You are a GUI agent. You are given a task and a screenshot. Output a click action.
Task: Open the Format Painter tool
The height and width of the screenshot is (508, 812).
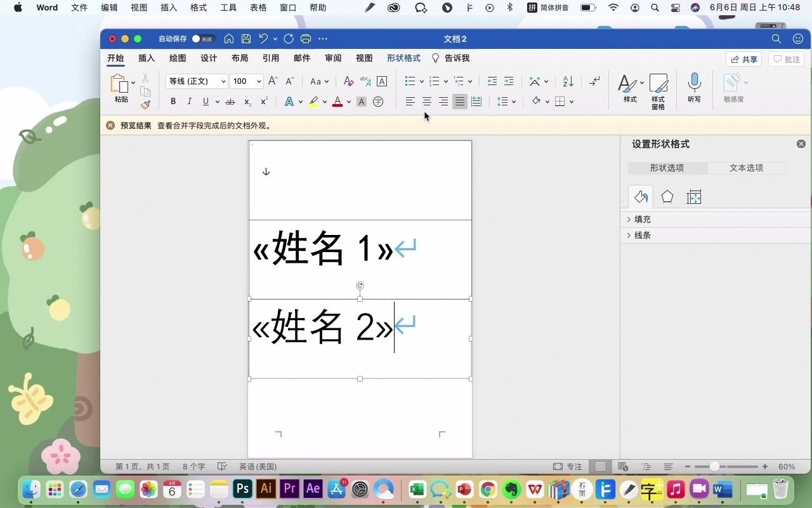[x=145, y=105]
